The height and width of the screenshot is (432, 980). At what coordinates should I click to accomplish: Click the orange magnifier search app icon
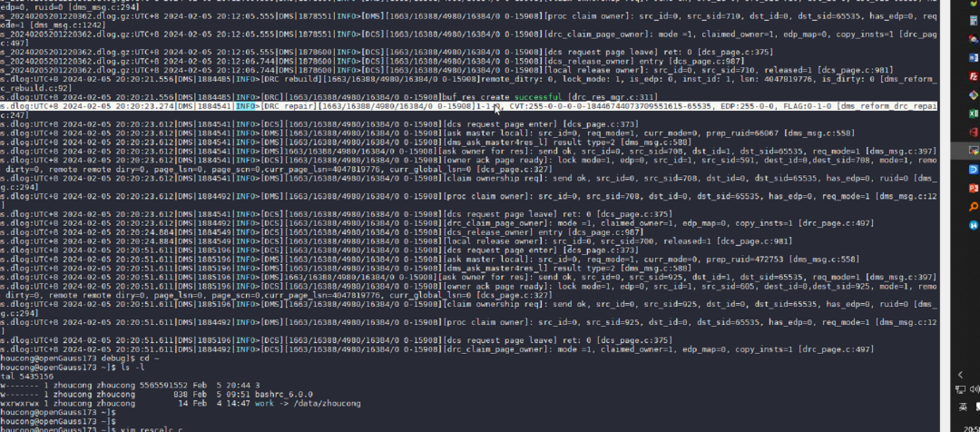[973, 206]
